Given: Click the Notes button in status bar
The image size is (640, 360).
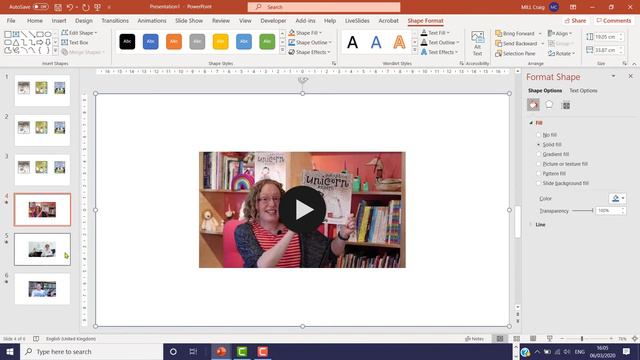Looking at the screenshot, I should pos(475,339).
